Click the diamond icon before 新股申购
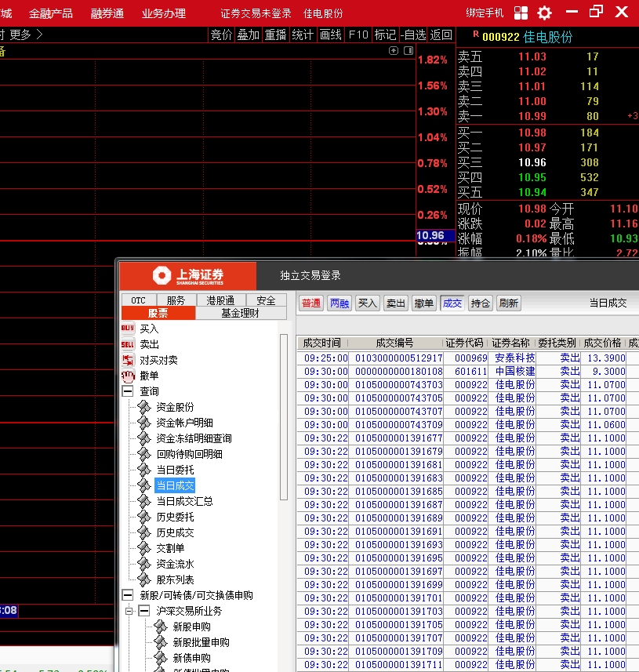 (161, 627)
